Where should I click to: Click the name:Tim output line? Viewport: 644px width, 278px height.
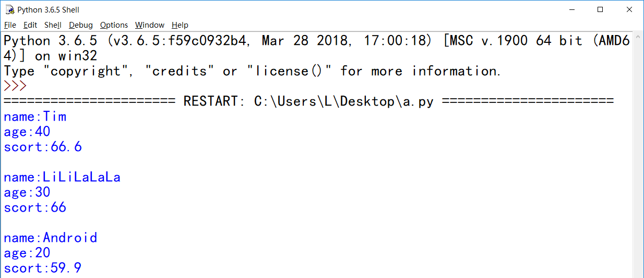click(35, 117)
